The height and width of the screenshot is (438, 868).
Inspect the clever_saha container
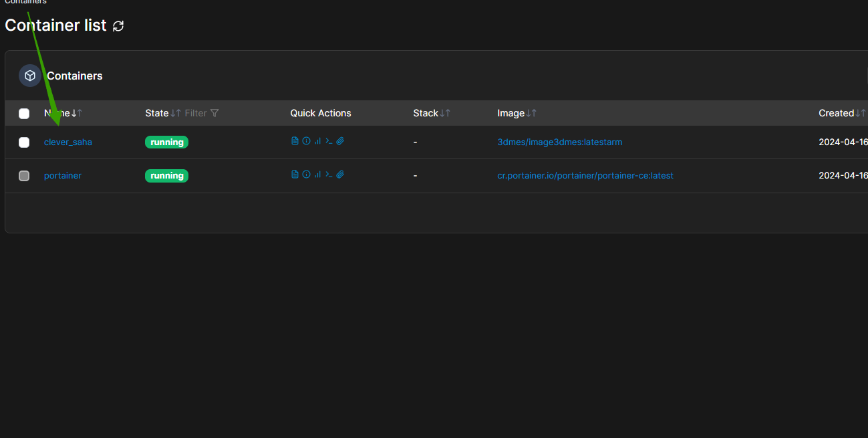pyautogui.click(x=306, y=141)
